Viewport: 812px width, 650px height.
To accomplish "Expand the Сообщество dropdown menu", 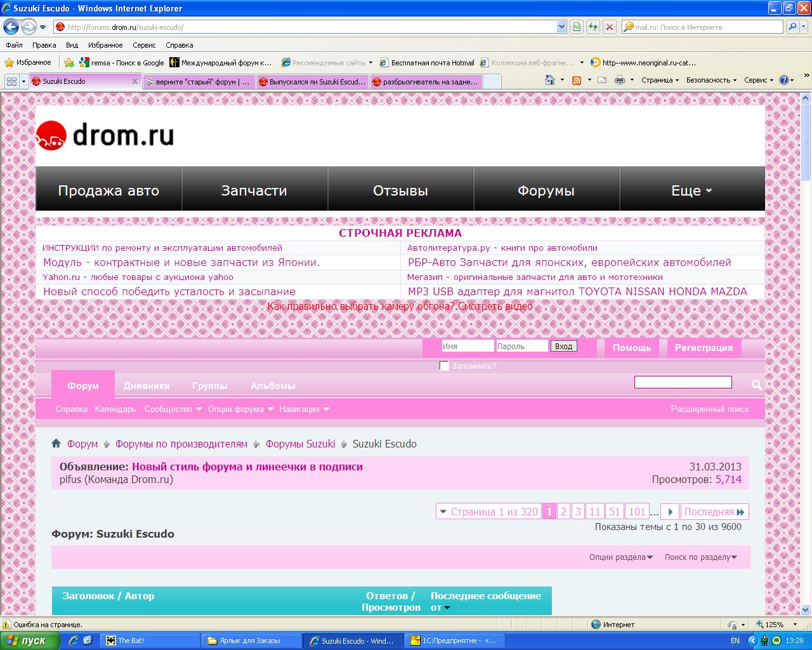I will [x=173, y=409].
